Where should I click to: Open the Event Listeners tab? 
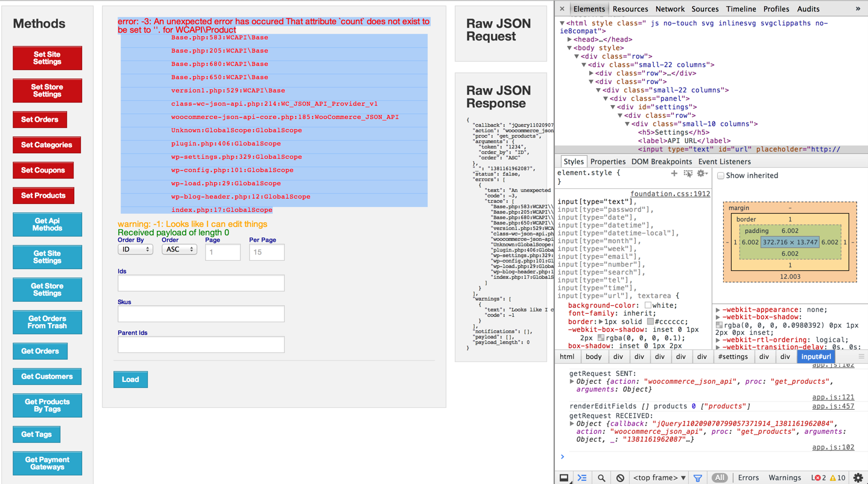click(724, 162)
